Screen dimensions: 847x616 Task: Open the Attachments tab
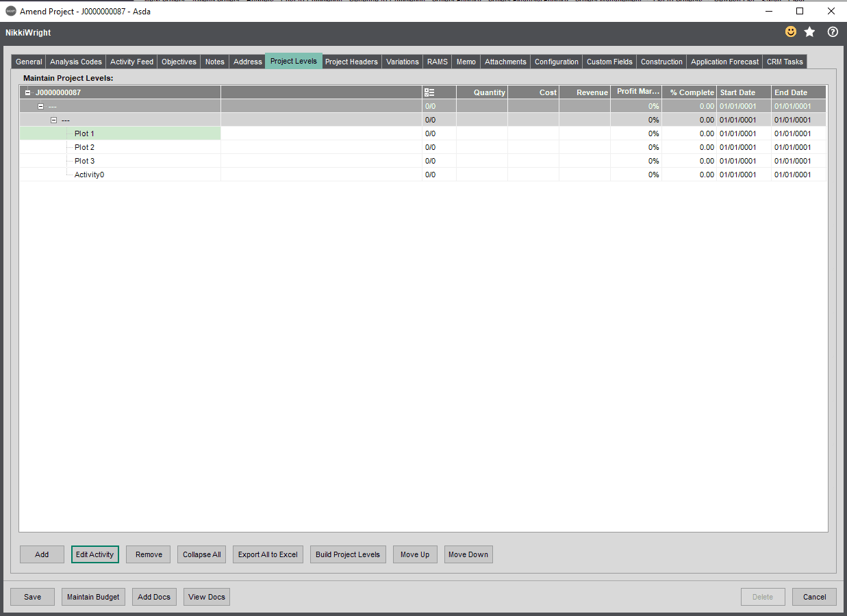tap(505, 62)
